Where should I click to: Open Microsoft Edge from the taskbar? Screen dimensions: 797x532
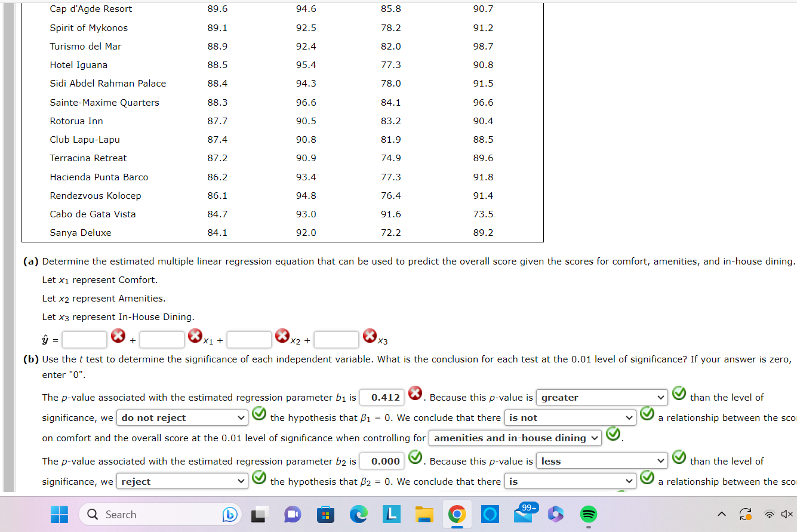click(358, 514)
